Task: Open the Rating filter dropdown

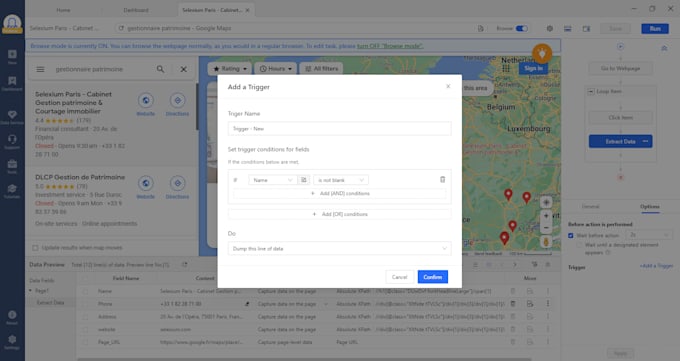Action: point(230,69)
